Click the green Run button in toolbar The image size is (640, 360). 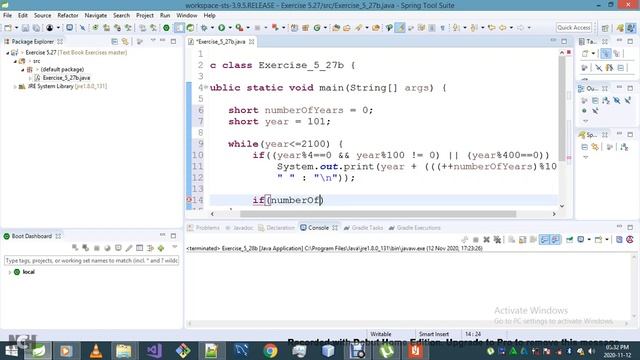[221, 28]
